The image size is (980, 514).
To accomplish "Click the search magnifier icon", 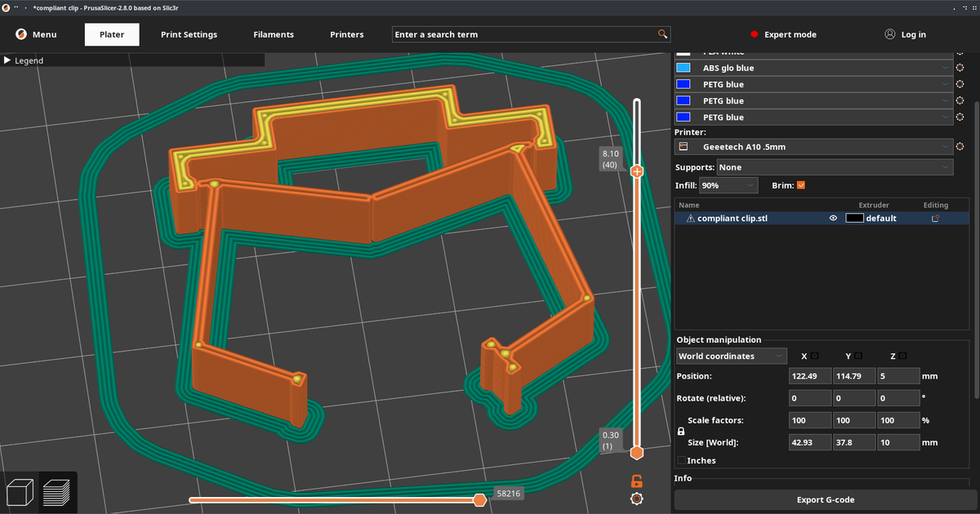I will pos(662,34).
